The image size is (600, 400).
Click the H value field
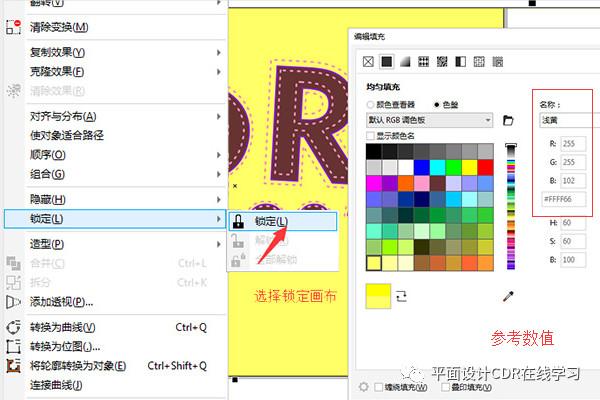573,223
